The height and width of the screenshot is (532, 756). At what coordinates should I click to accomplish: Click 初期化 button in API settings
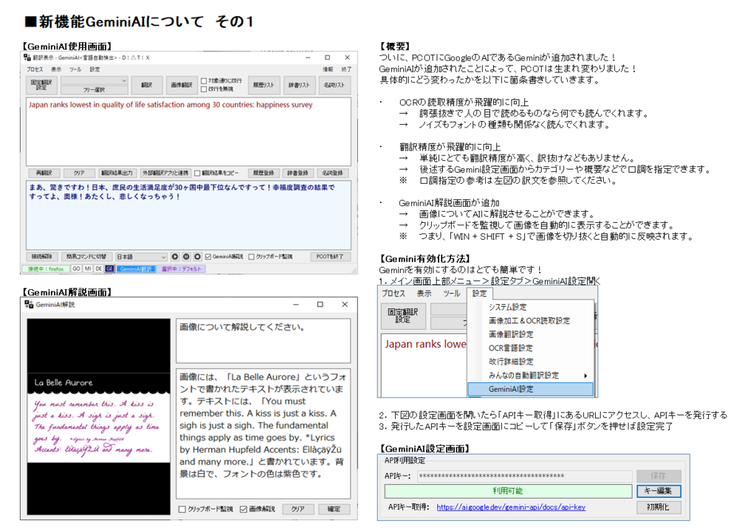point(659,508)
